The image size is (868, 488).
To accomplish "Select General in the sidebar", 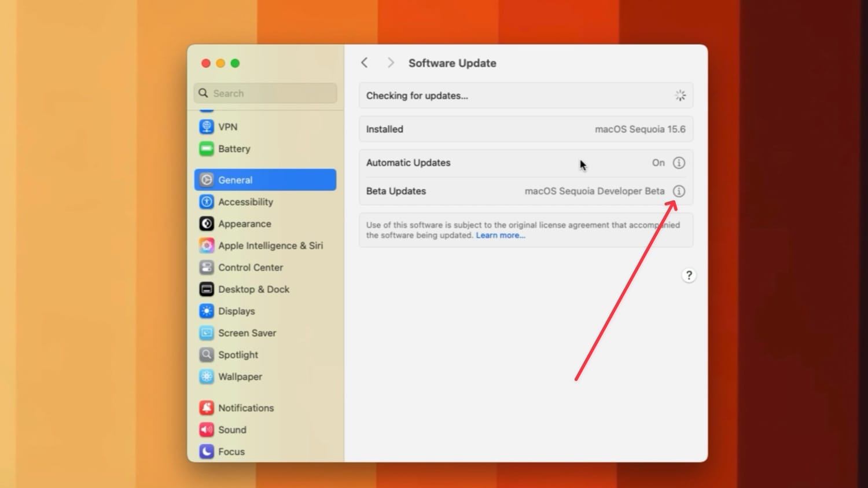I will [x=265, y=180].
